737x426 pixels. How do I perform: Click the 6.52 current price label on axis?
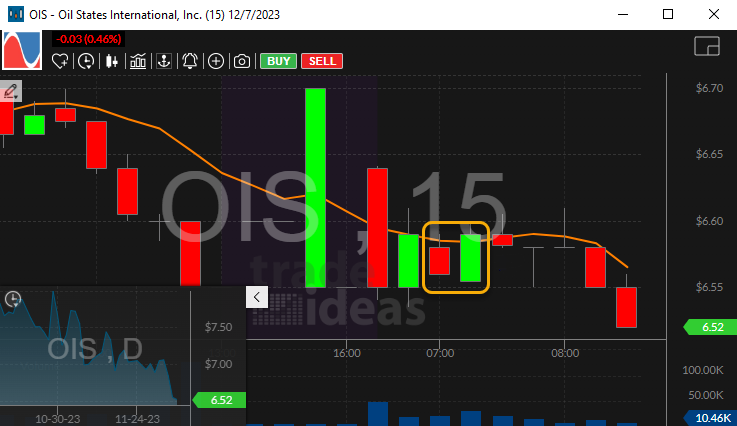710,327
